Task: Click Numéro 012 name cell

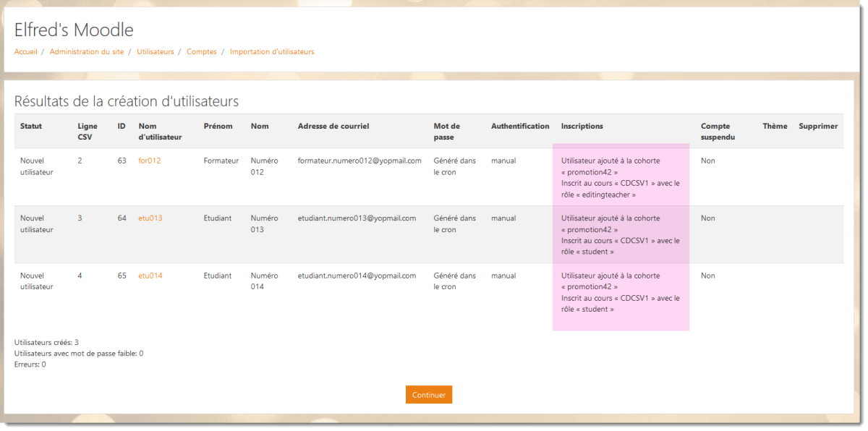Action: [265, 166]
